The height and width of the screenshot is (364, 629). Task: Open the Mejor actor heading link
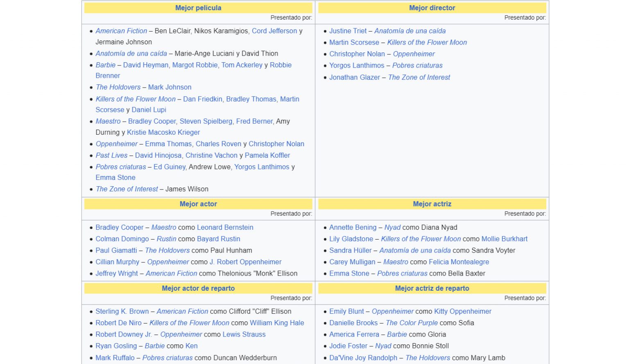[x=198, y=204]
